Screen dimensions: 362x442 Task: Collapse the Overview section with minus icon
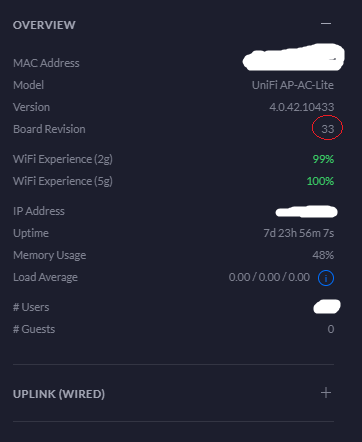326,24
